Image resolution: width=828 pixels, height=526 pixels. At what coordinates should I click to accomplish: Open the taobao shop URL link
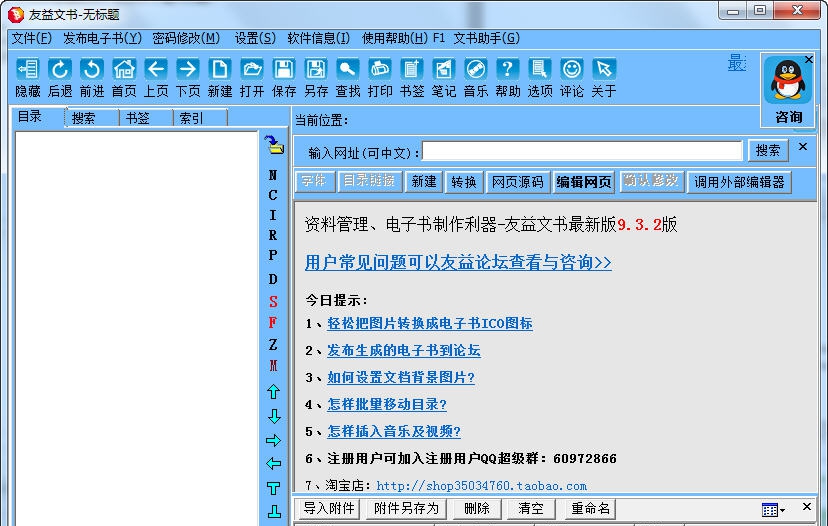tap(481, 485)
